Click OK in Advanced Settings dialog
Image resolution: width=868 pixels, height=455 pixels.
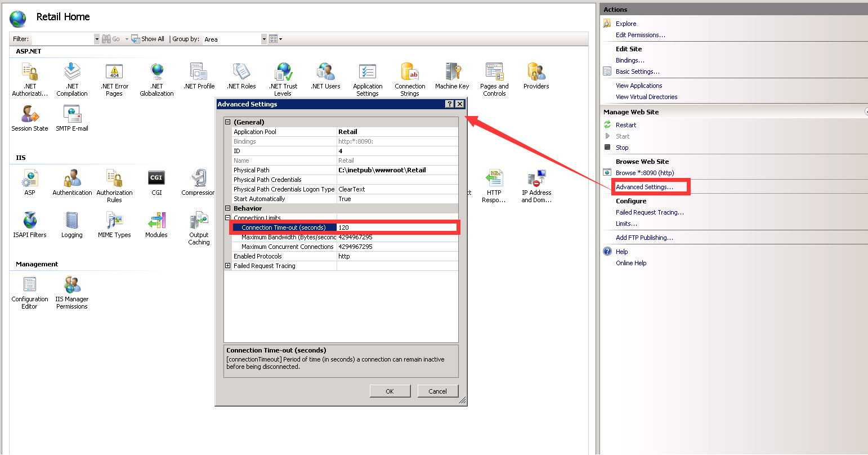click(x=390, y=391)
